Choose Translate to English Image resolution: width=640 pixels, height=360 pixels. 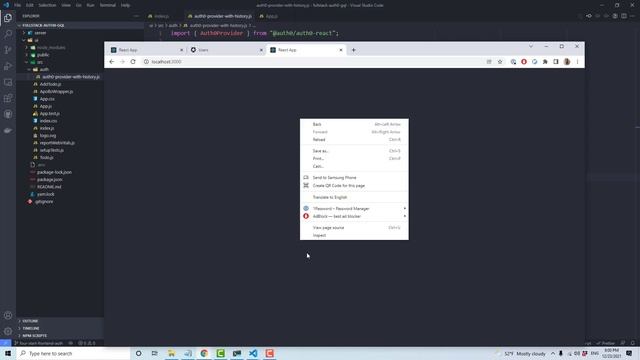coord(354,197)
